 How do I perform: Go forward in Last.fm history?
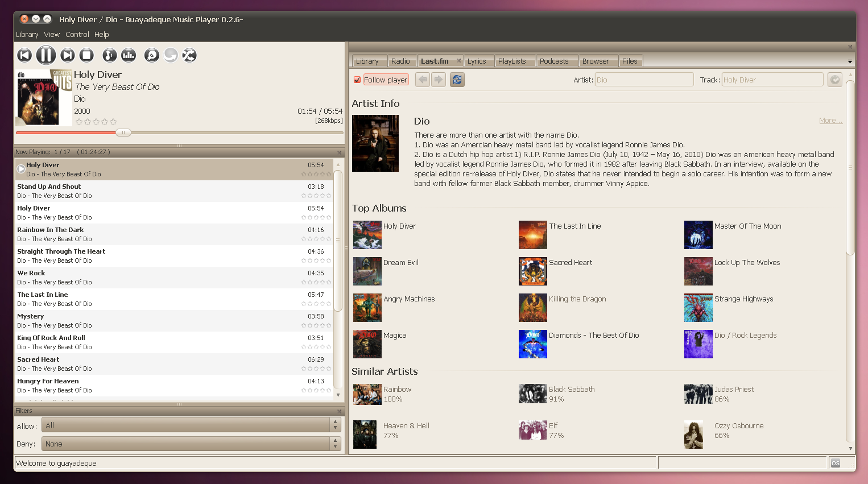point(438,80)
